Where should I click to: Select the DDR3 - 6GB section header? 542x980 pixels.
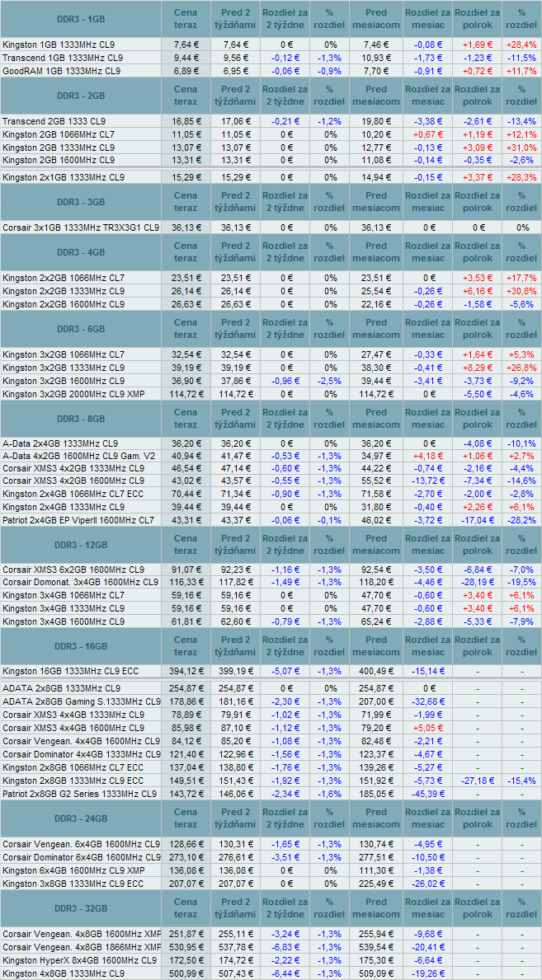click(x=81, y=329)
